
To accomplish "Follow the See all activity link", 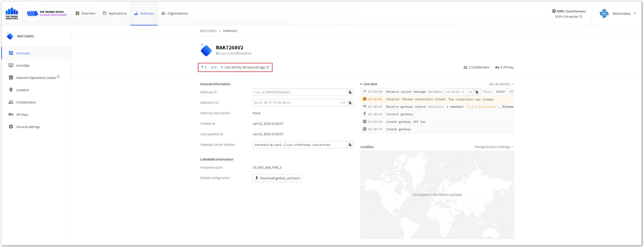I will [501, 84].
